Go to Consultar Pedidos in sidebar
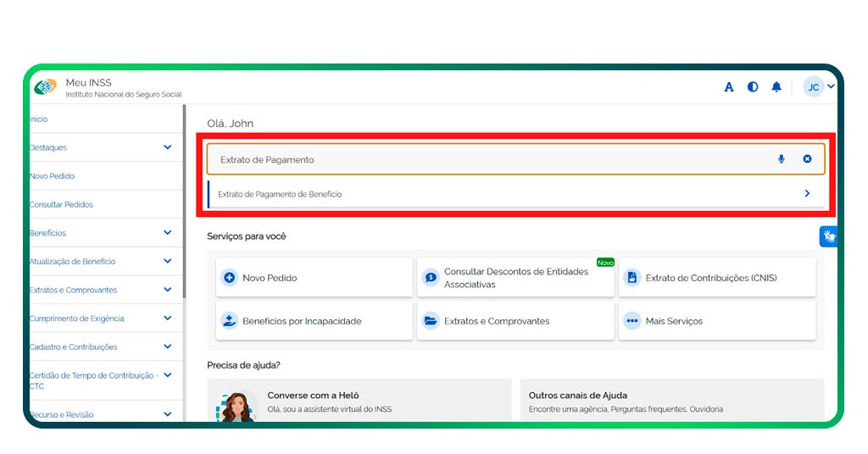This screenshot has width=868, height=454. [61, 205]
